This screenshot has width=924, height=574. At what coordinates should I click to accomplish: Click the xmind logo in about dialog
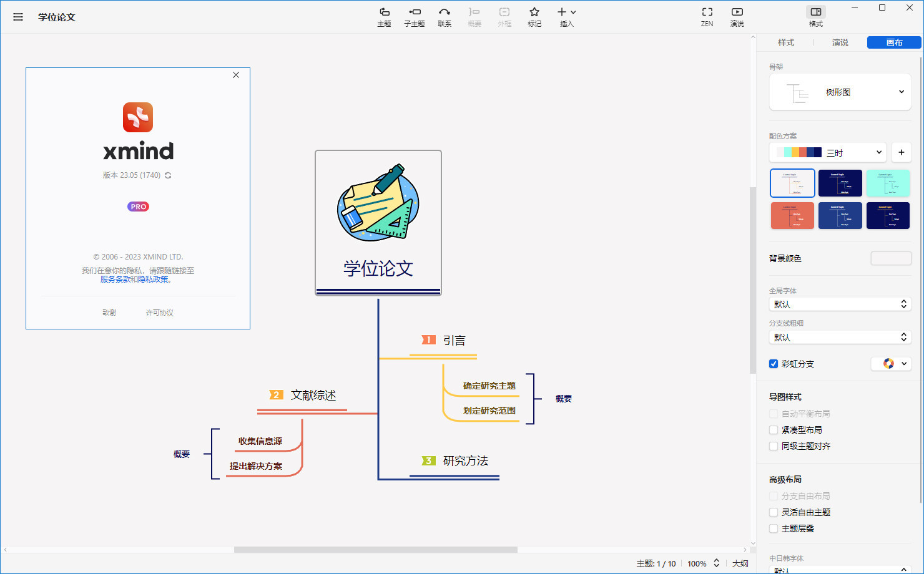[138, 117]
